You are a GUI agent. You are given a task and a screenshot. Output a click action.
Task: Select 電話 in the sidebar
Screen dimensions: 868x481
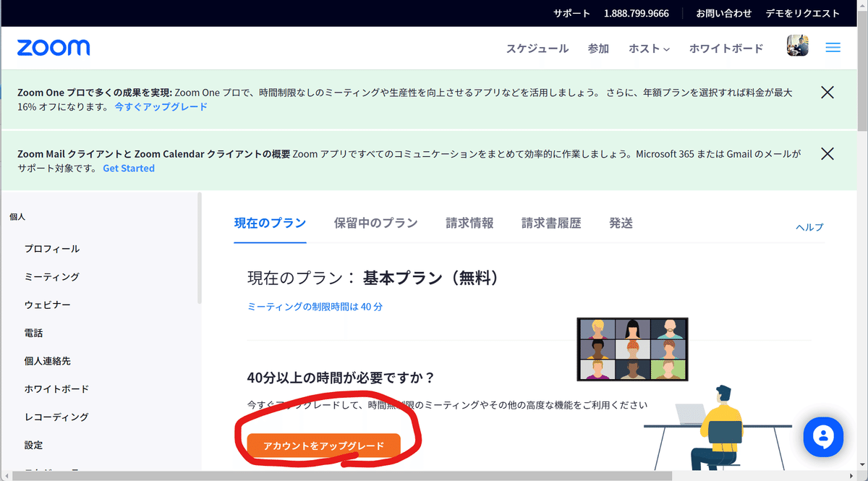coord(33,333)
